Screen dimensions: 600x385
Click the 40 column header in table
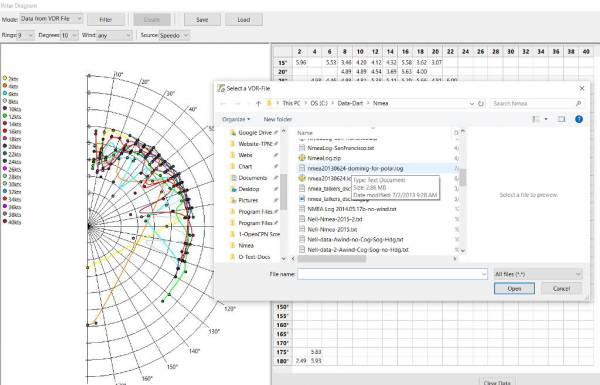(x=586, y=51)
